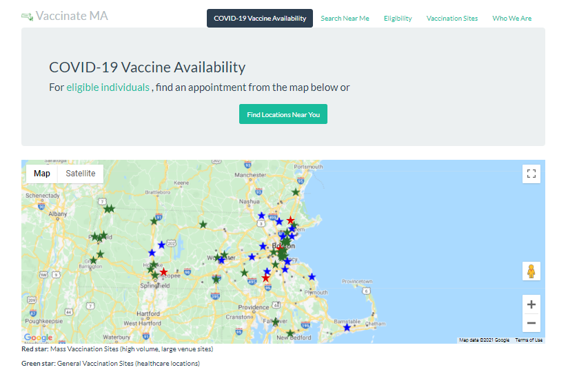Select the blue star near Plymouth
This screenshot has height=374, width=588.
click(x=312, y=277)
